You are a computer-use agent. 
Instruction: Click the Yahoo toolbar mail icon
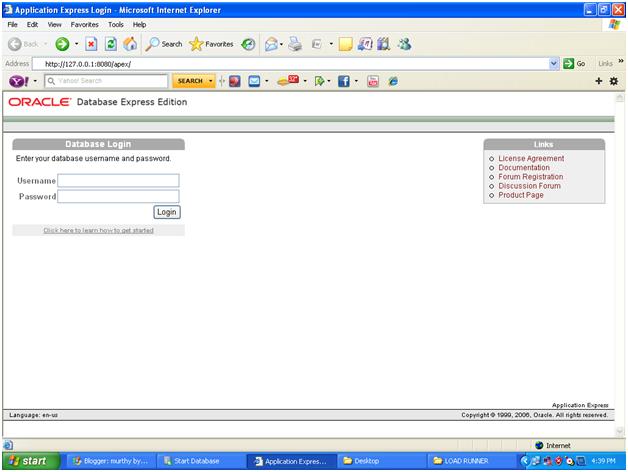[x=254, y=81]
